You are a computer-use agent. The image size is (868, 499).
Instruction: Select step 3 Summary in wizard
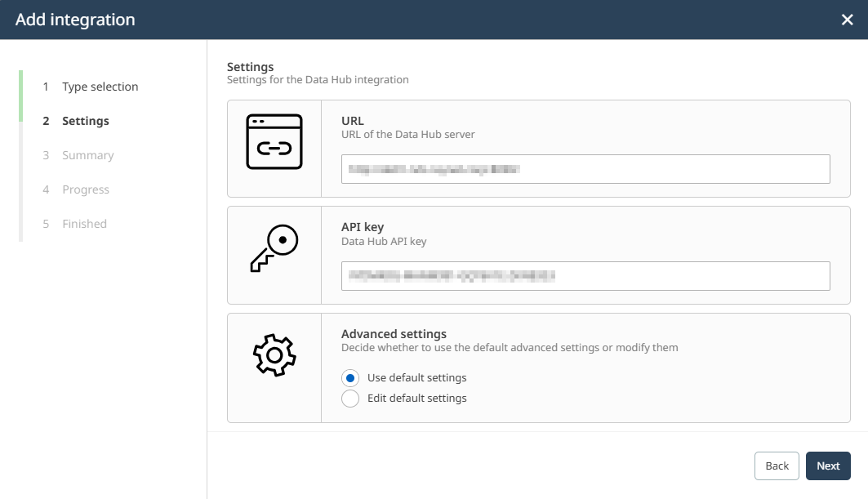78,156
